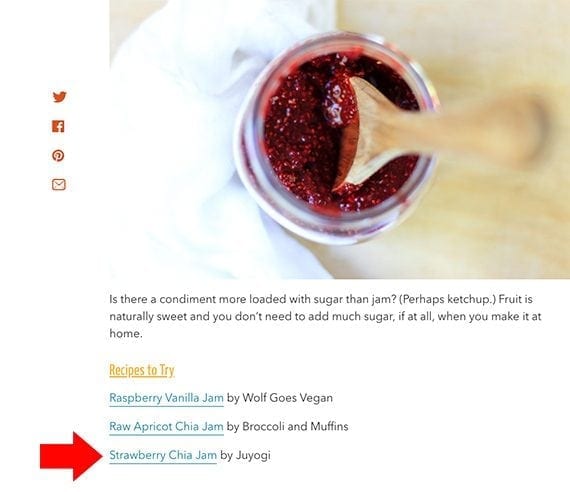Open the Raspberry Vanilla Jam recipe link
Image resolution: width=570 pixels, height=492 pixels.
(166, 398)
